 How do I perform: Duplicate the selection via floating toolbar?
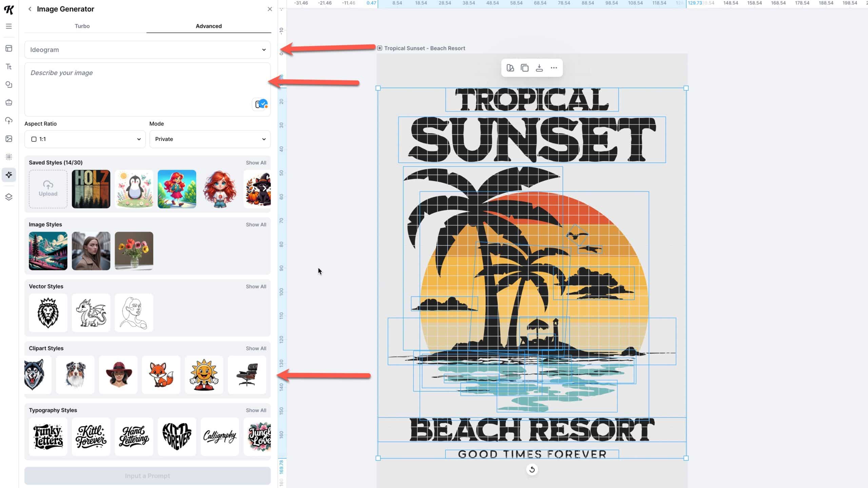(x=525, y=68)
